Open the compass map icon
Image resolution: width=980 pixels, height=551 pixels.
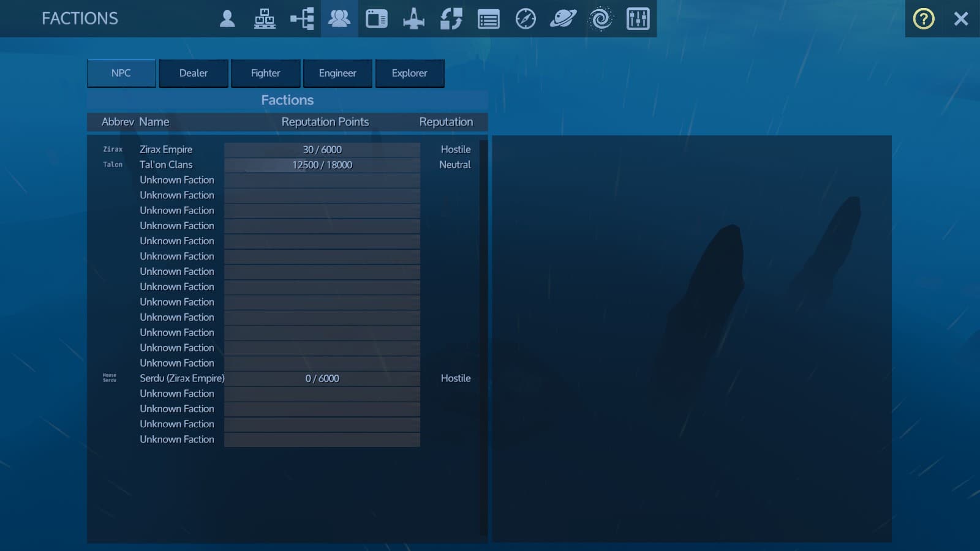(x=526, y=18)
